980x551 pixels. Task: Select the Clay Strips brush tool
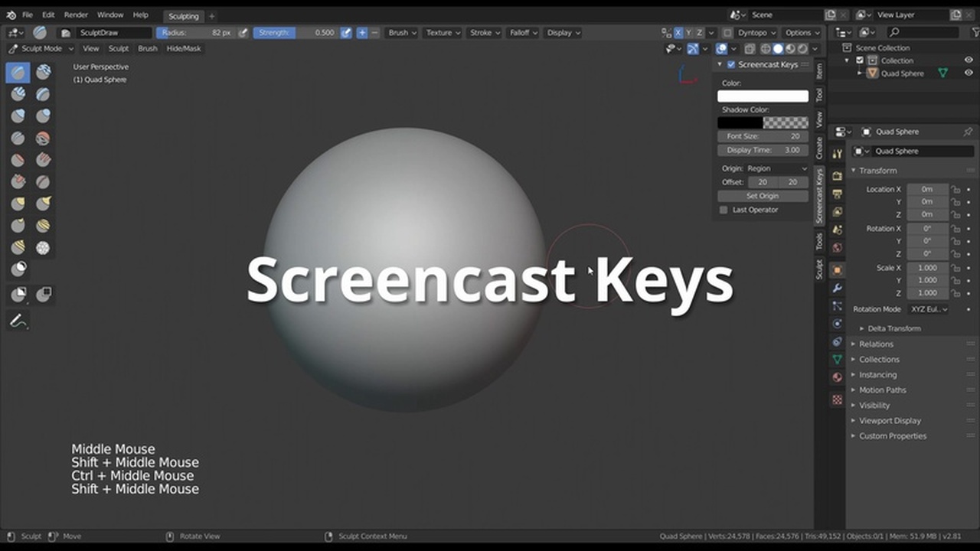pos(18,94)
